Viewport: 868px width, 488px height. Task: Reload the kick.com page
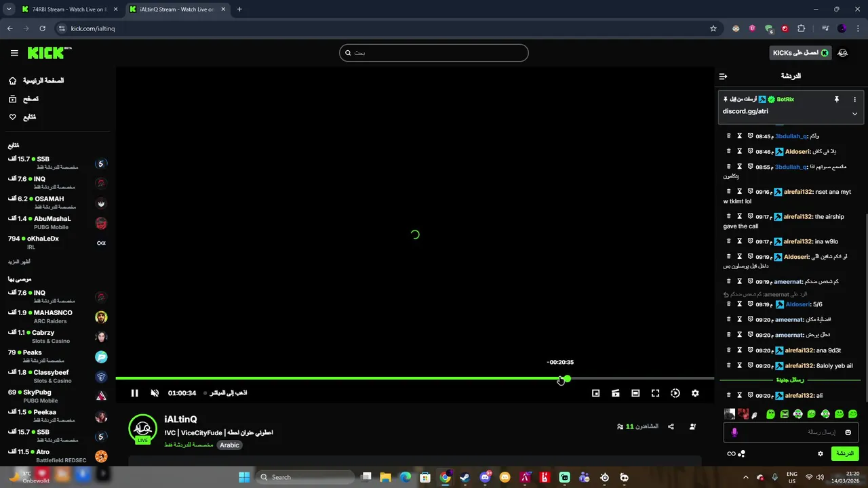pyautogui.click(x=42, y=28)
